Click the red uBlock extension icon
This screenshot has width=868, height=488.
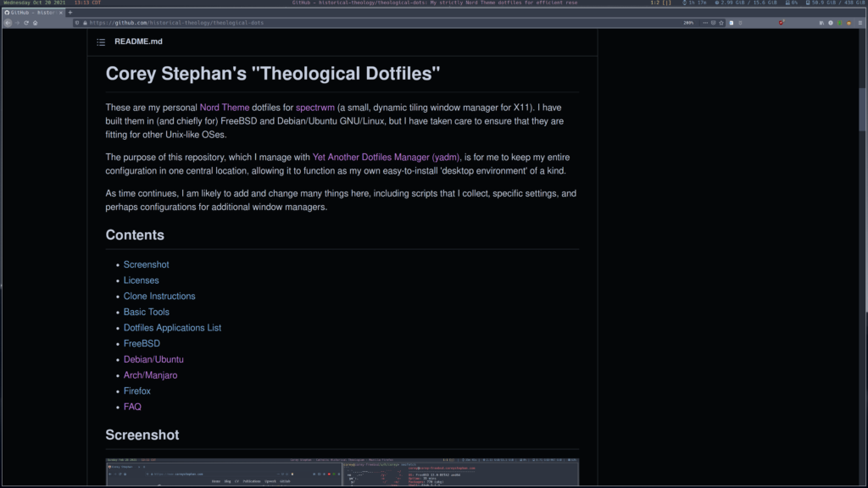point(781,23)
